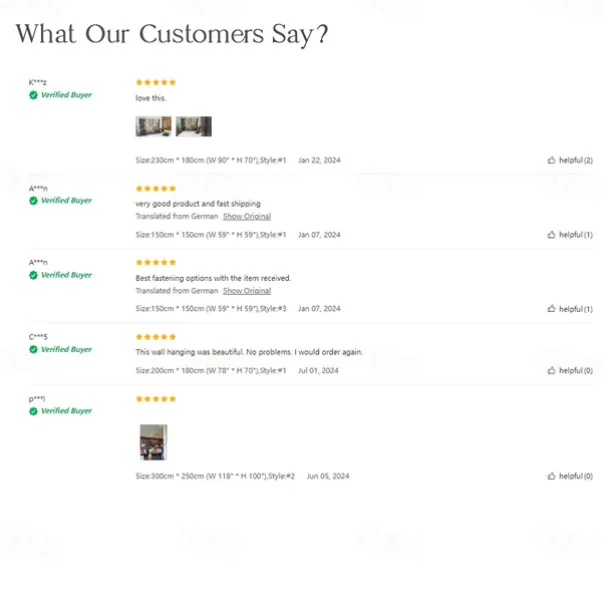Click Verified Buyer badge for K***z

point(61,95)
